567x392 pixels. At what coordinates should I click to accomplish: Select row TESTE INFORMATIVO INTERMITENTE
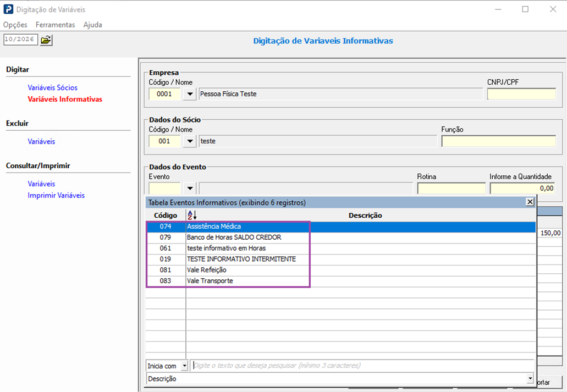pyautogui.click(x=340, y=259)
